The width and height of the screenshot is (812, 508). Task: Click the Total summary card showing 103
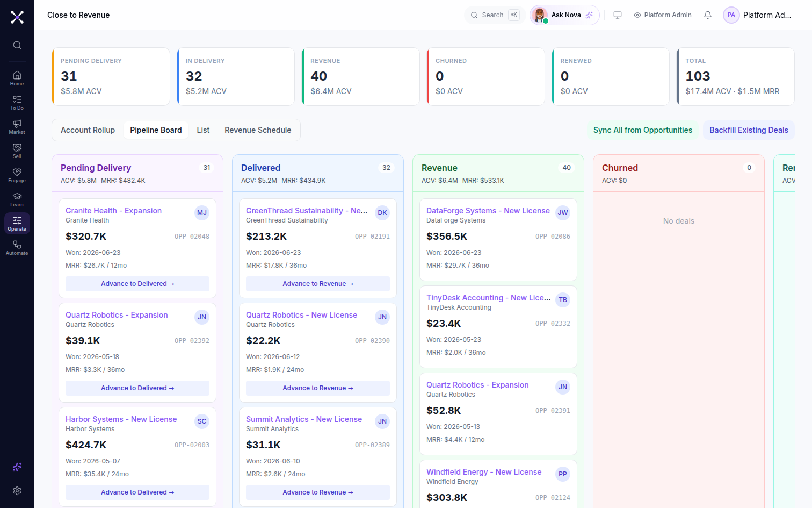(x=736, y=76)
